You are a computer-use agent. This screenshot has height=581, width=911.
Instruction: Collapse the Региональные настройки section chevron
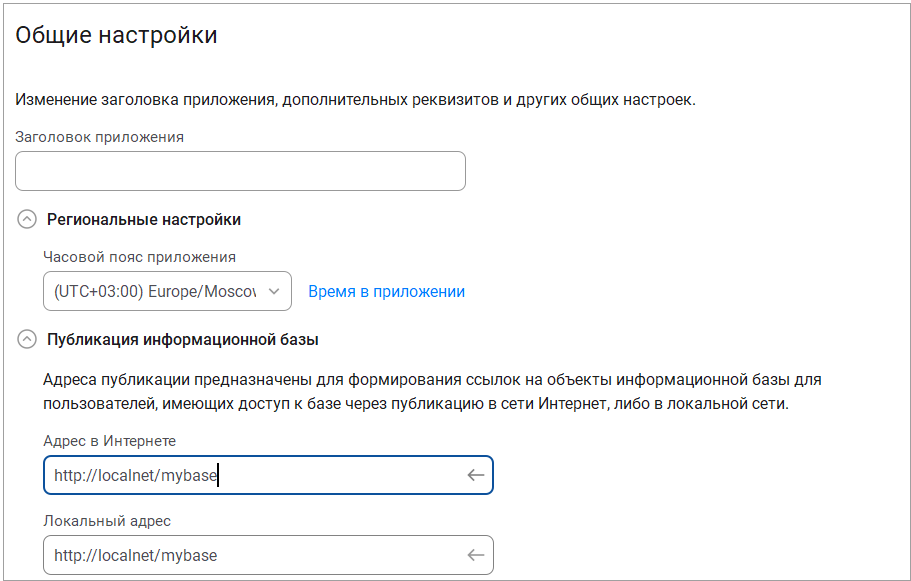tap(27, 220)
